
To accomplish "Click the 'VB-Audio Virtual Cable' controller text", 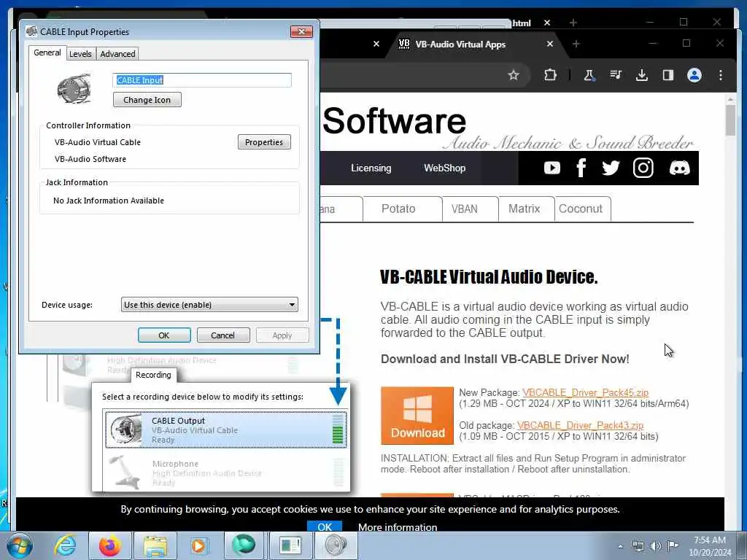I will click(98, 142).
